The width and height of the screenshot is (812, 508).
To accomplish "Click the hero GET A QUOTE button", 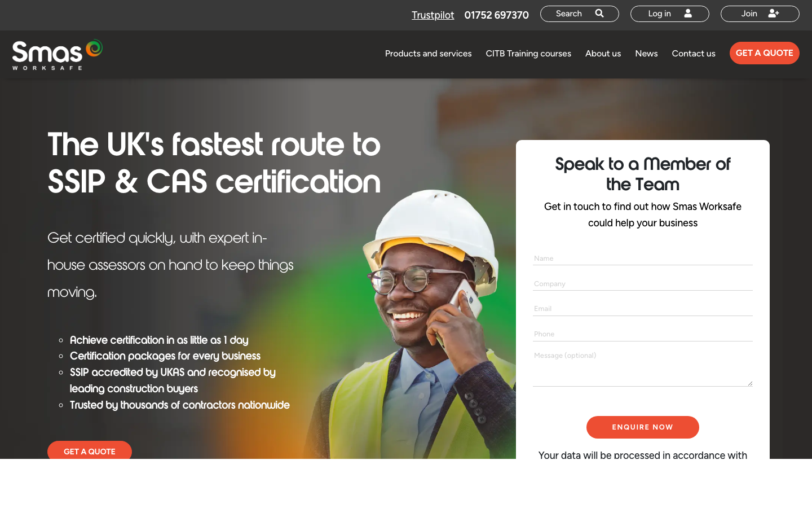I will [89, 451].
